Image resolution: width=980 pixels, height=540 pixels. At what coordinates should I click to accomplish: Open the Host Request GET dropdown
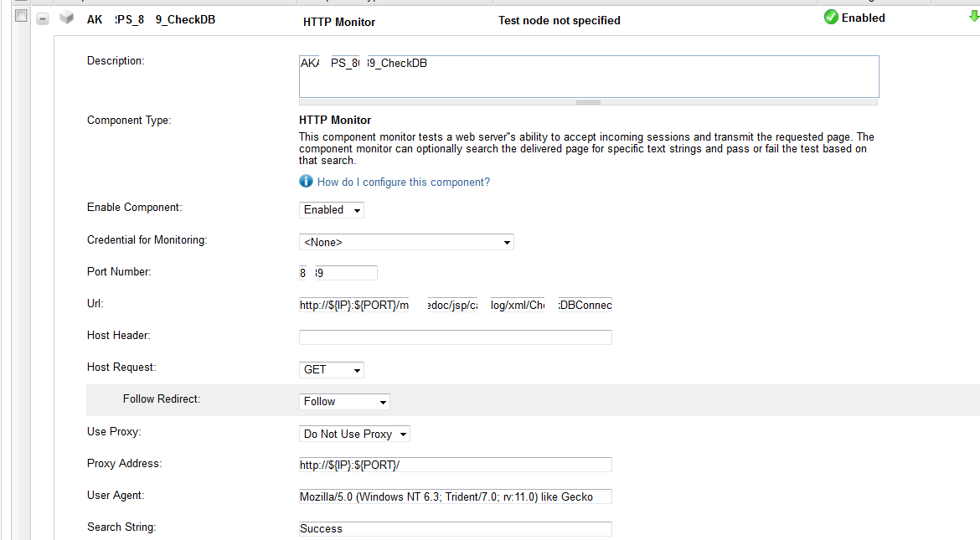(331, 370)
